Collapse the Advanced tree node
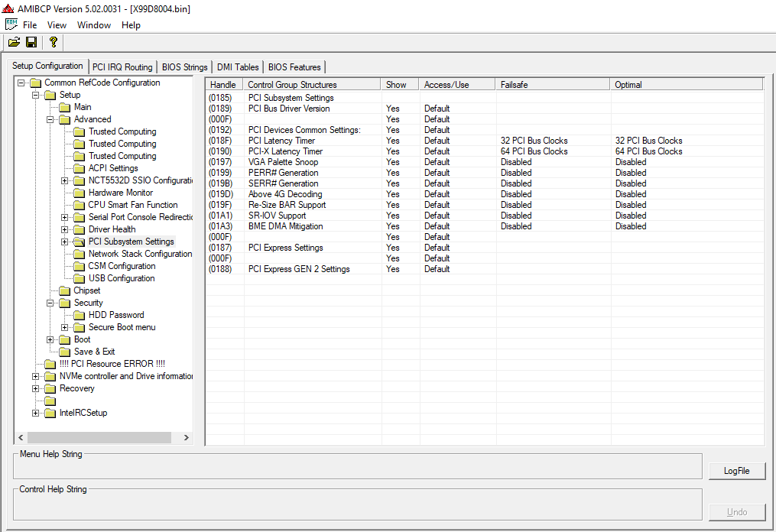This screenshot has height=532, width=776. point(50,119)
